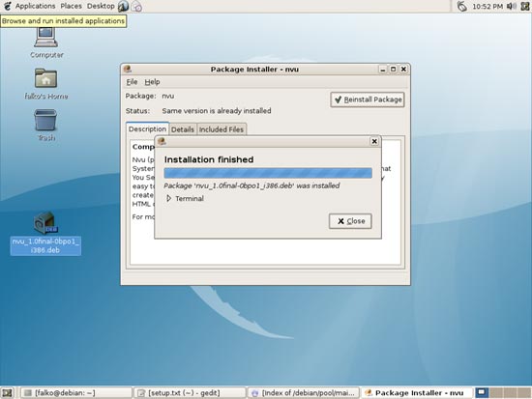532x399 pixels.
Task: Select the first workspace in switcher
Action: point(482,393)
